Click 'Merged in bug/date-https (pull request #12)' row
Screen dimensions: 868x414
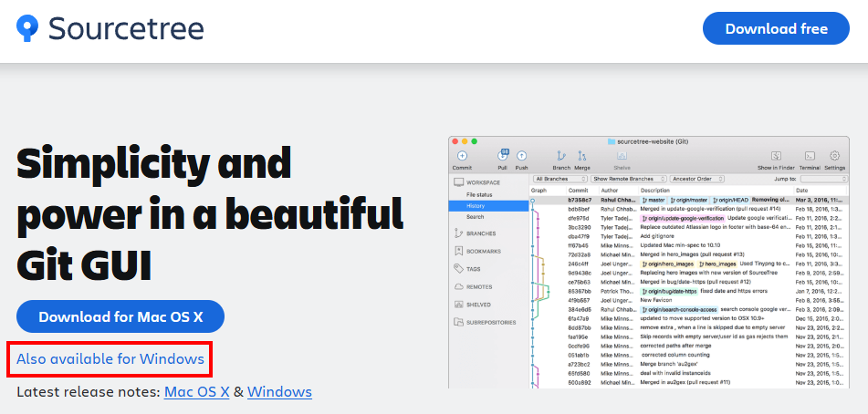click(695, 282)
